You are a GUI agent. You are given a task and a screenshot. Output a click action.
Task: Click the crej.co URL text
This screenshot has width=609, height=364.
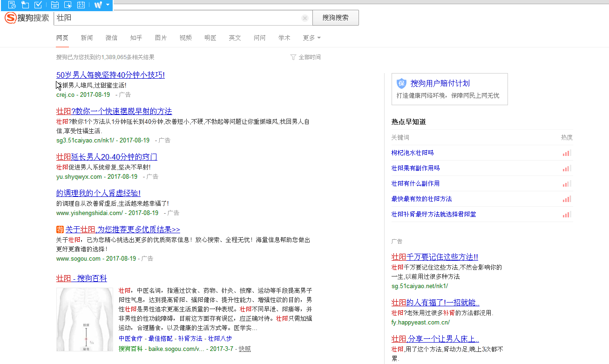pyautogui.click(x=65, y=94)
